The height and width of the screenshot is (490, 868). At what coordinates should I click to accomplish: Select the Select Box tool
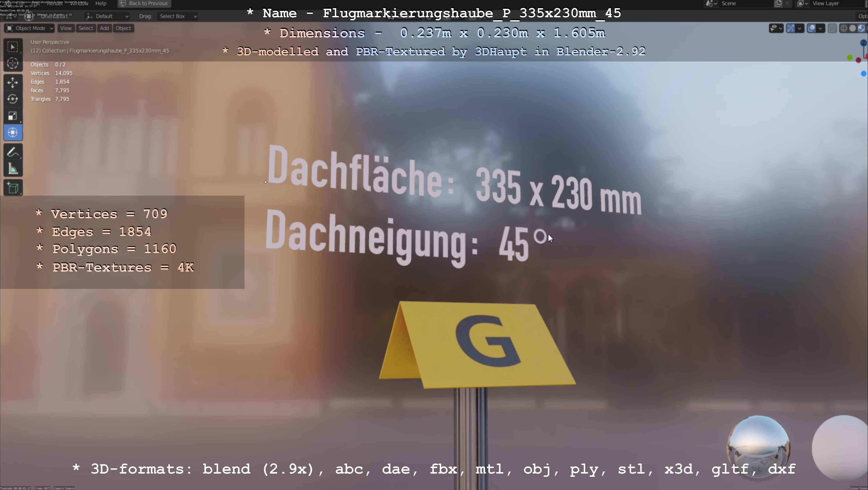click(x=13, y=47)
